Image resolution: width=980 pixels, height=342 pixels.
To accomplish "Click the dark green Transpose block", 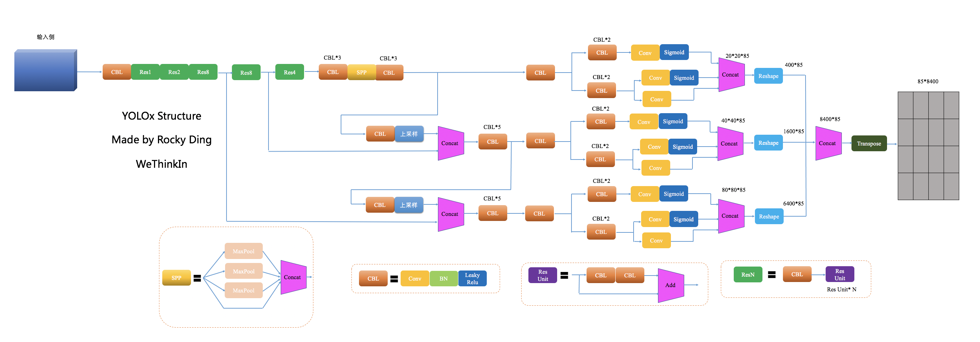I will tap(869, 144).
